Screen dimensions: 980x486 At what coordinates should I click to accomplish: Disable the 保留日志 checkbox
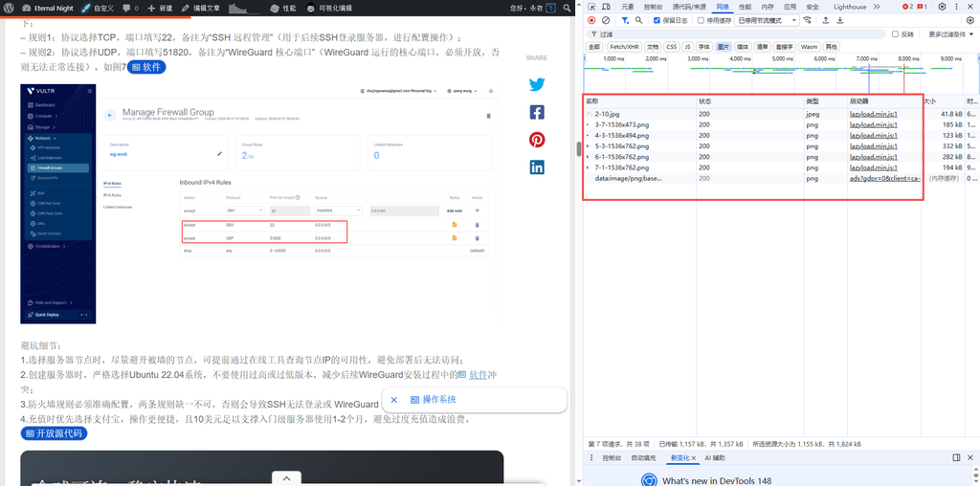click(x=657, y=20)
